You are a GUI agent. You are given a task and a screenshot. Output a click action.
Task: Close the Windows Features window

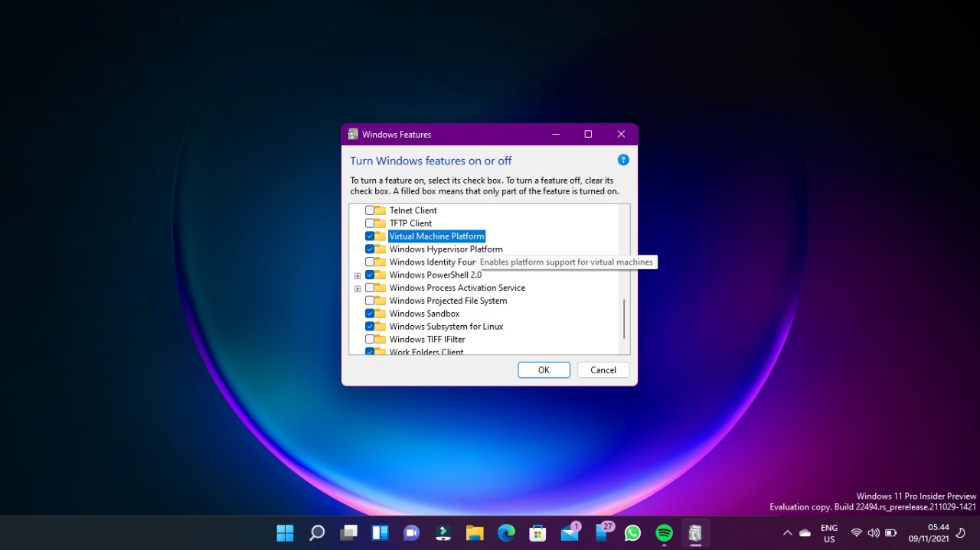621,134
